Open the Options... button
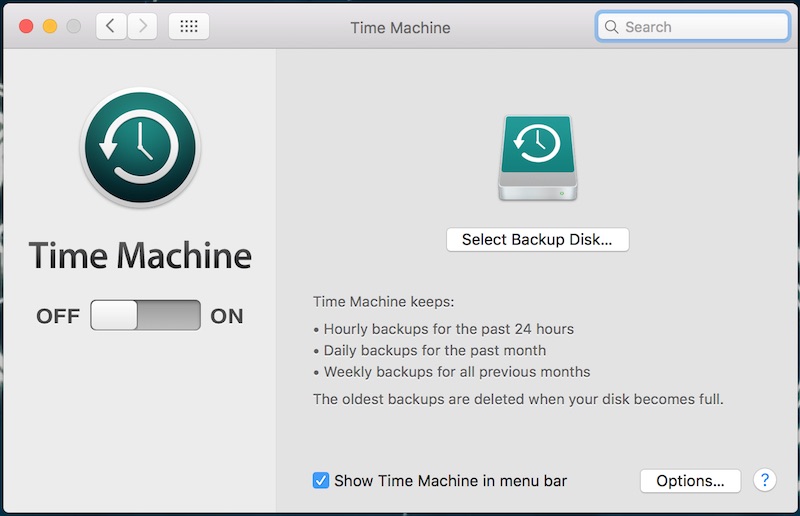Screen dimensions: 800x516 690,481
